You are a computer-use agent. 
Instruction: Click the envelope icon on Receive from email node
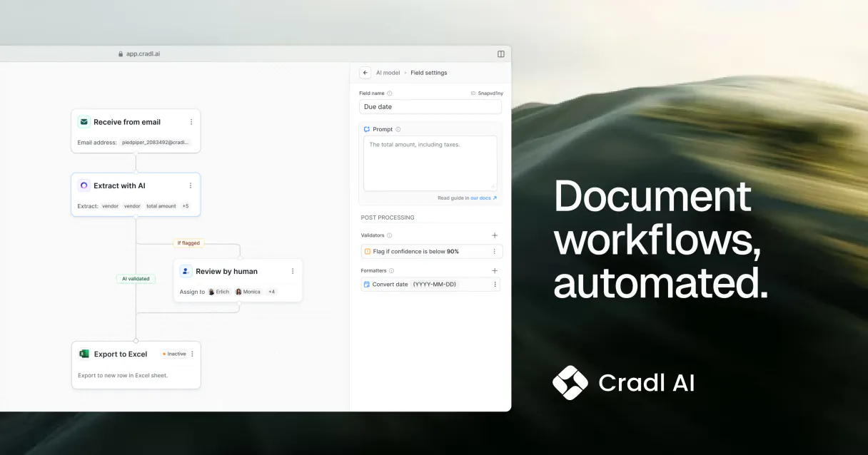point(82,121)
